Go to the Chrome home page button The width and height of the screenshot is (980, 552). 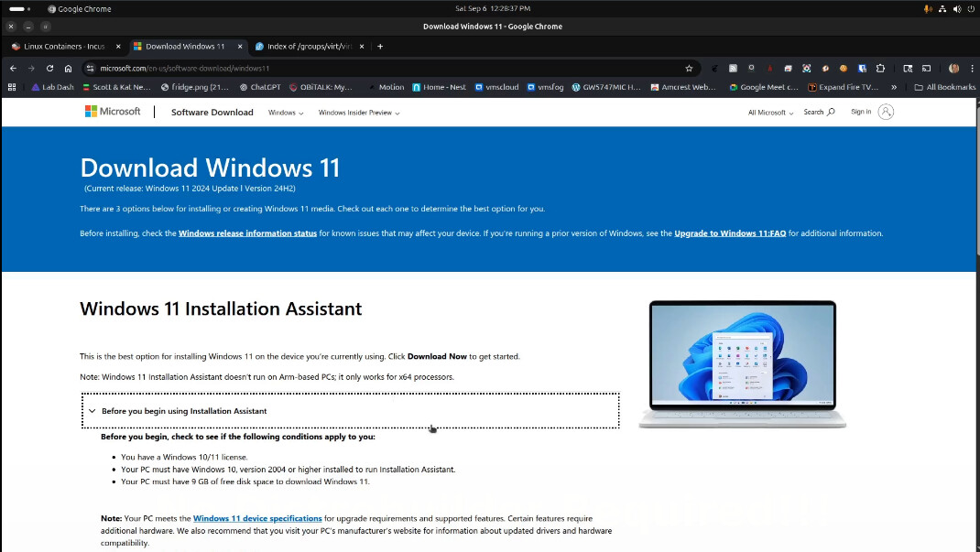tap(68, 68)
